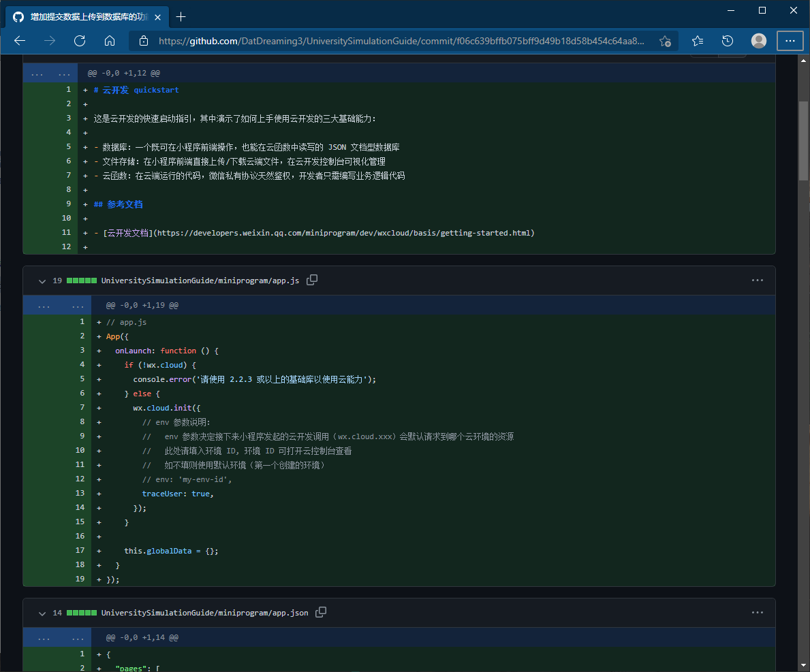Image resolution: width=810 pixels, height=672 pixels.
Task: Open options menu for app.json diff
Action: click(x=758, y=613)
